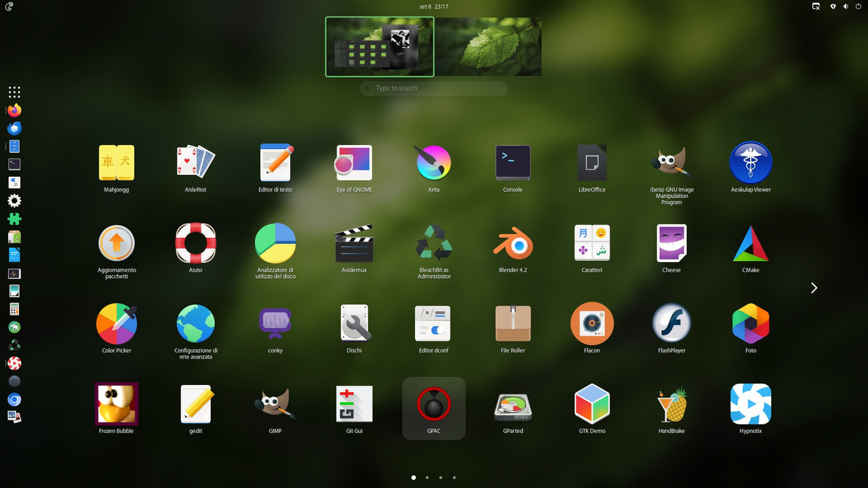Image resolution: width=868 pixels, height=488 pixels.
Task: Jump to last app grid page dot
Action: coord(454,477)
